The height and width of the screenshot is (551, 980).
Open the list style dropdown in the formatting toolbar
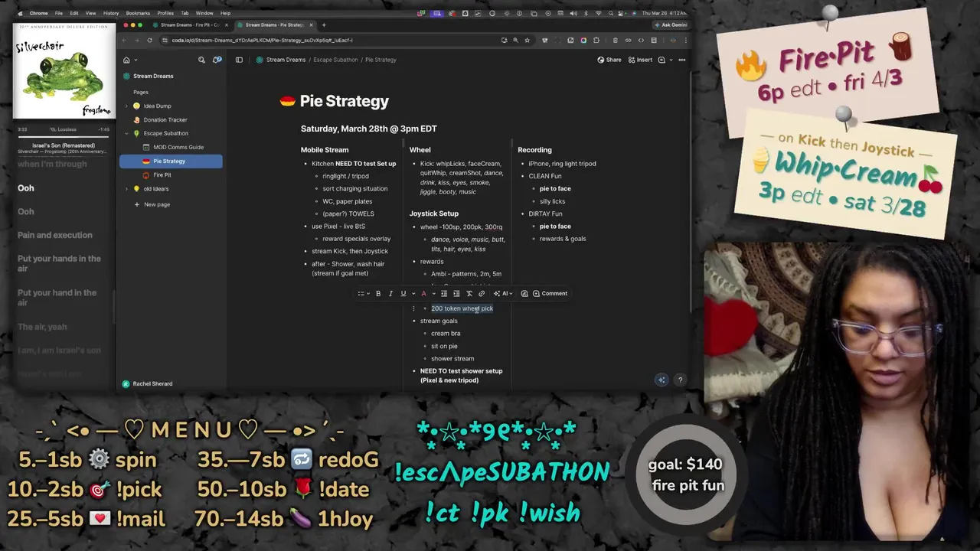363,293
